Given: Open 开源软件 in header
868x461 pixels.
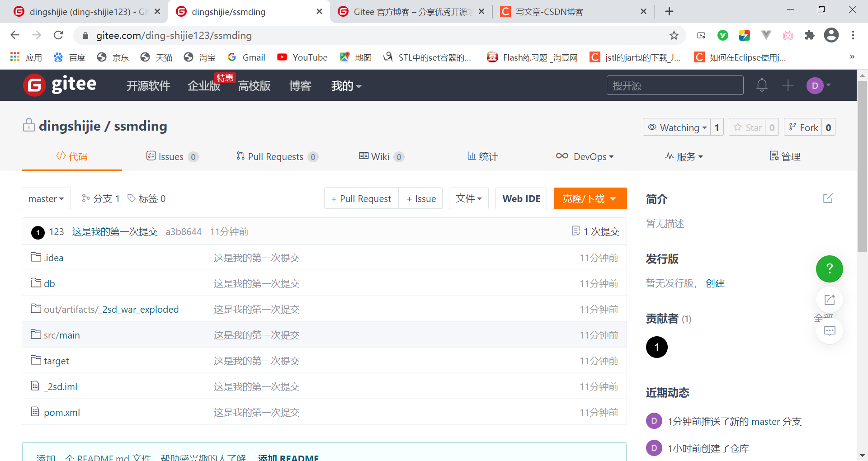Looking at the screenshot, I should (148, 85).
